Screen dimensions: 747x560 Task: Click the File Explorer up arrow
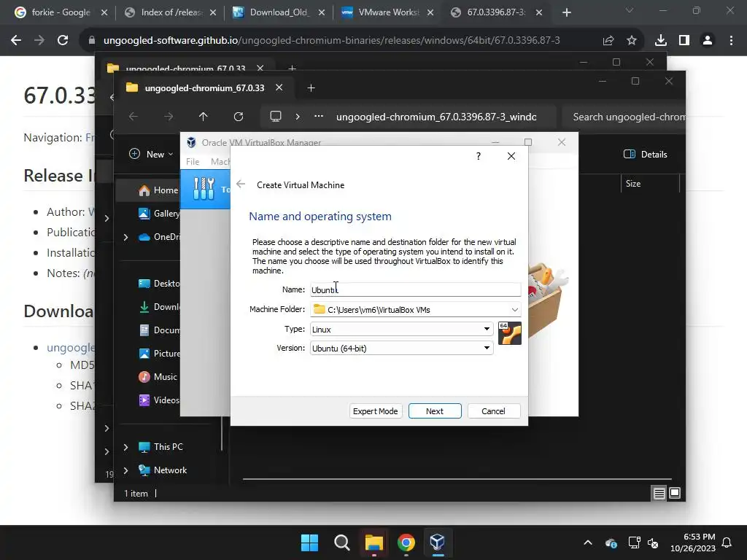tap(204, 117)
